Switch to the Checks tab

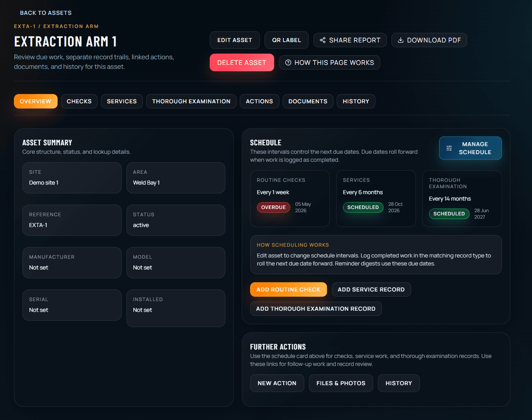[79, 101]
